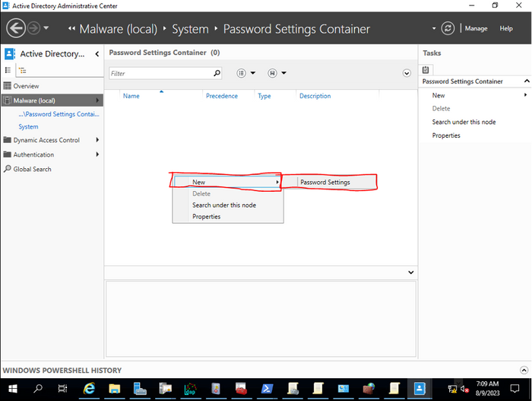The image size is (532, 401).
Task: Expand Windows PowerShell History panel
Action: click(x=524, y=370)
